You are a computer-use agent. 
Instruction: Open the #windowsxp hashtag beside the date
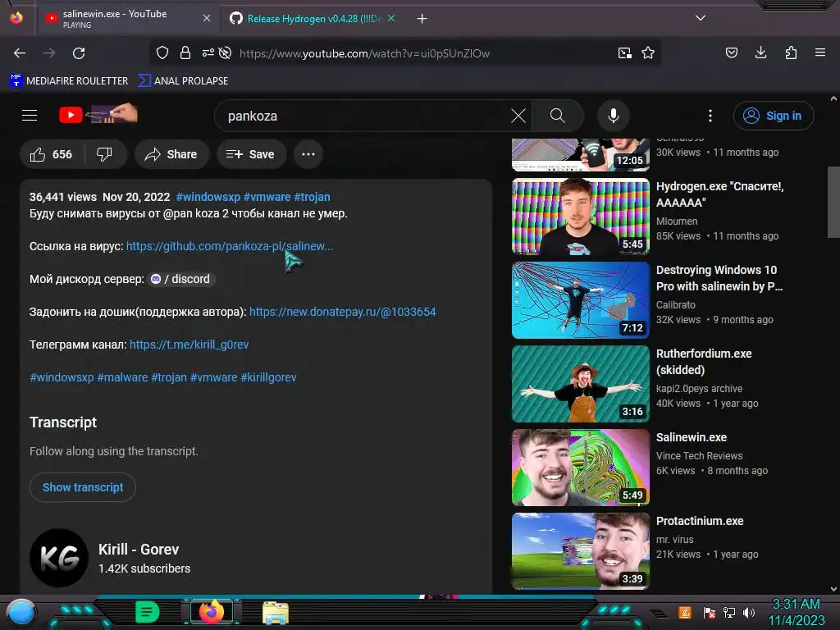tap(208, 197)
